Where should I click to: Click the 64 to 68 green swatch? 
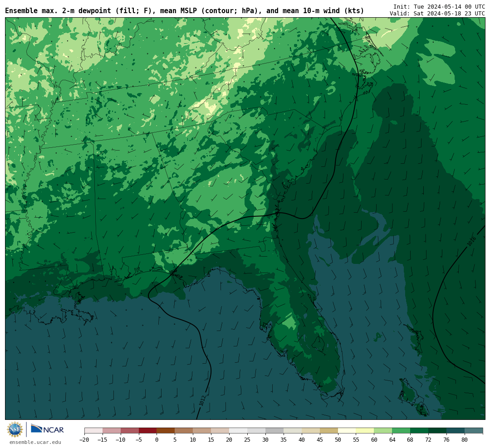point(402,431)
